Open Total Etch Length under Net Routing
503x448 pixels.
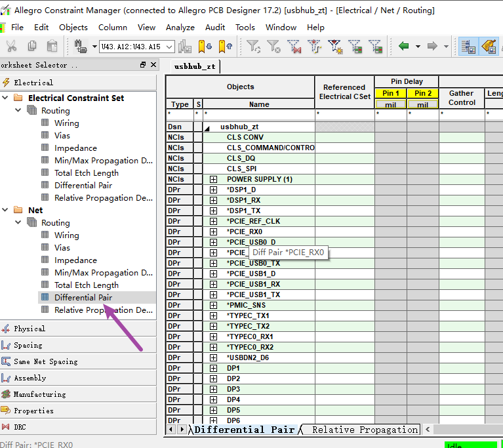coord(87,285)
